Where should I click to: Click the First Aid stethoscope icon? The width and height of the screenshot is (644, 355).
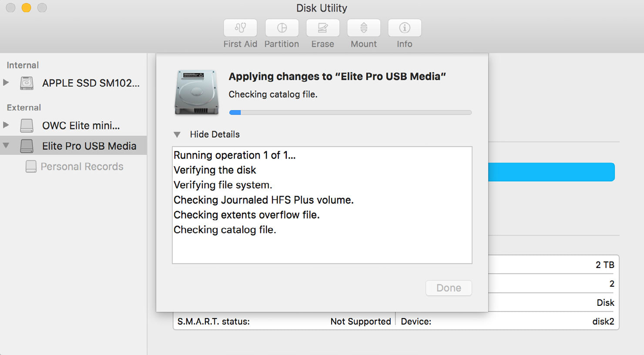coord(240,28)
